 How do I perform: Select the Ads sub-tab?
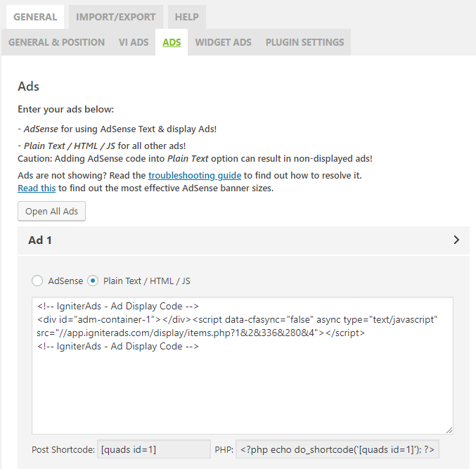pyautogui.click(x=172, y=42)
